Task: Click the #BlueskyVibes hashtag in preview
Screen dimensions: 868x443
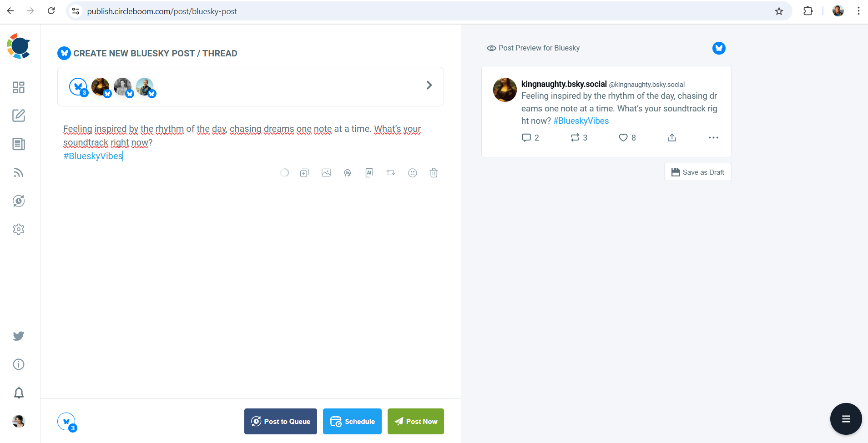Action: 581,121
